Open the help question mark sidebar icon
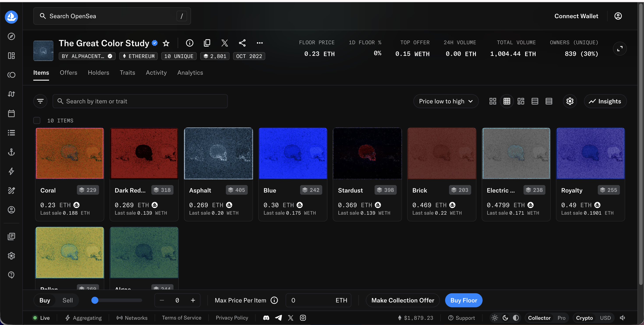 tap(11, 275)
